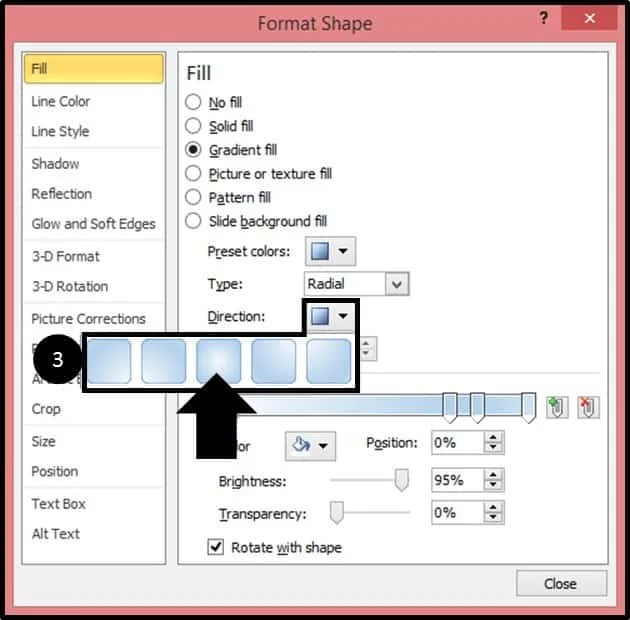Switch to the Line Color section

point(61,101)
